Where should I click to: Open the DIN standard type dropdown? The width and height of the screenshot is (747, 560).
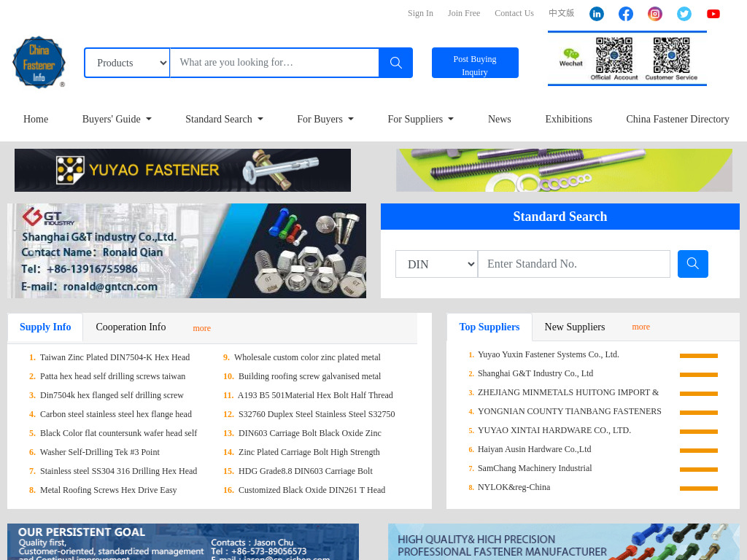pos(437,264)
